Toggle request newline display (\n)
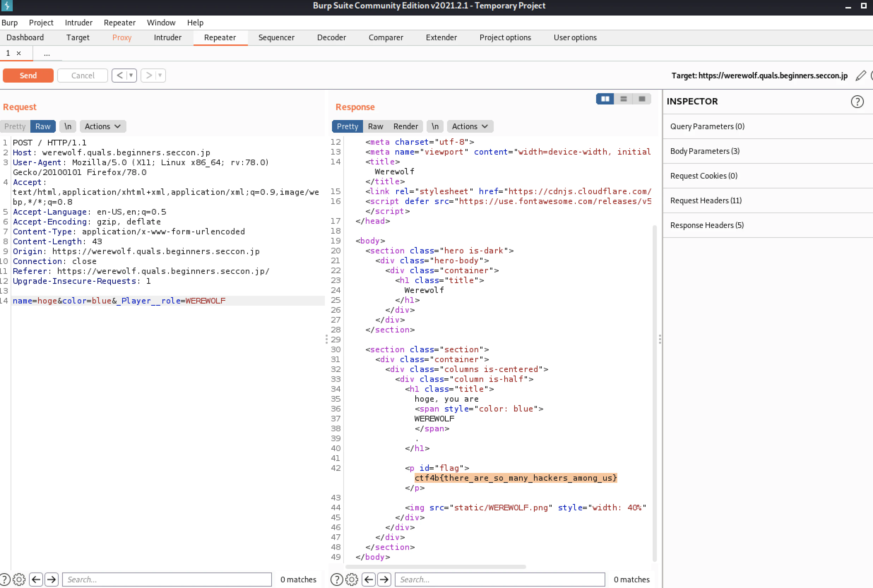The width and height of the screenshot is (873, 588). [x=67, y=126]
